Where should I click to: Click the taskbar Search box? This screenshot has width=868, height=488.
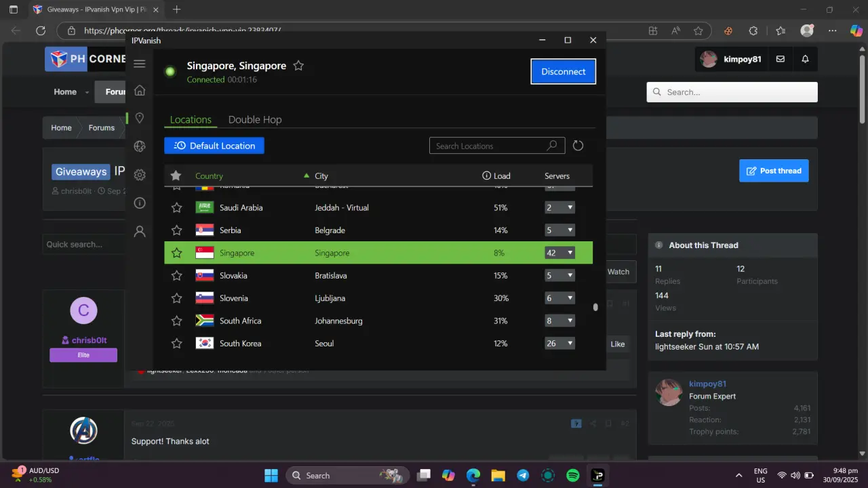click(x=347, y=475)
